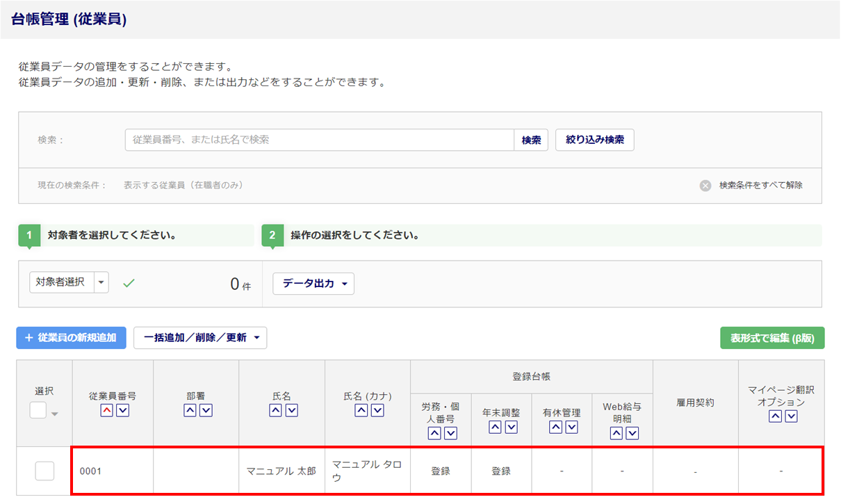The image size is (841, 504).
Task: Open 絞り込み検索 filter search
Action: (x=594, y=140)
